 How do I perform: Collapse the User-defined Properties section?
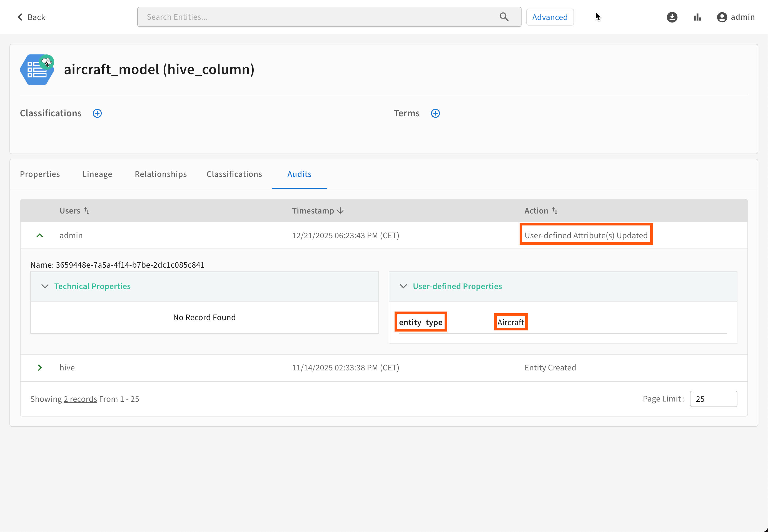pyautogui.click(x=403, y=286)
